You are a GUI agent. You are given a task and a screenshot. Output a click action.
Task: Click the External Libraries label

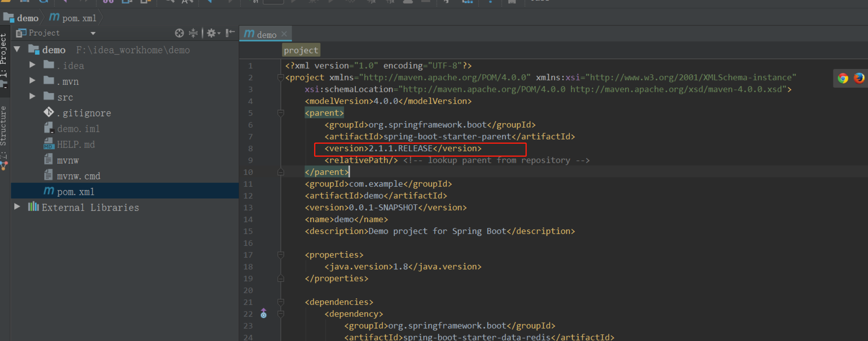pyautogui.click(x=90, y=208)
